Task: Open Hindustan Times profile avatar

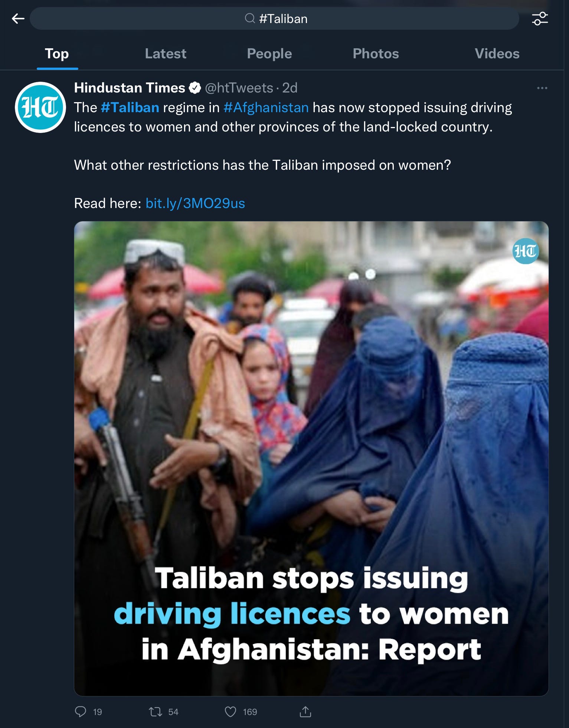Action: click(40, 107)
